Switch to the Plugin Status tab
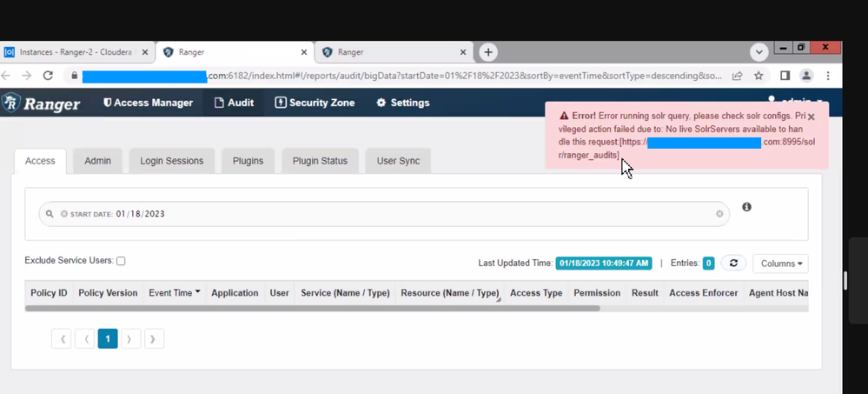 pyautogui.click(x=320, y=161)
